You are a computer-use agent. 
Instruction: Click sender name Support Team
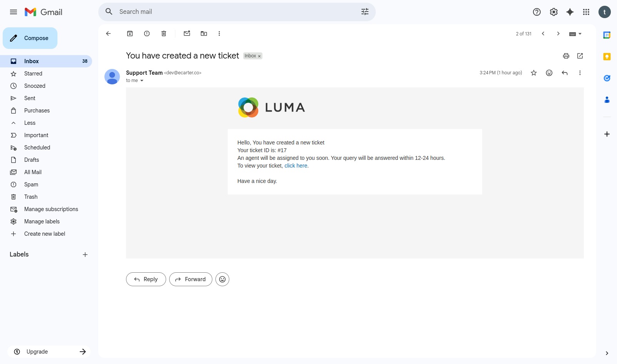point(144,73)
